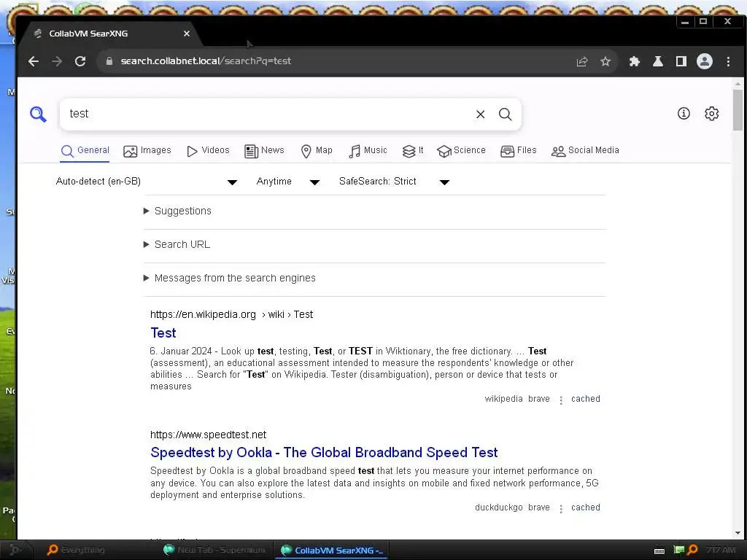Submit search with magnifier button
The height and width of the screenshot is (560, 747).
pos(506,114)
